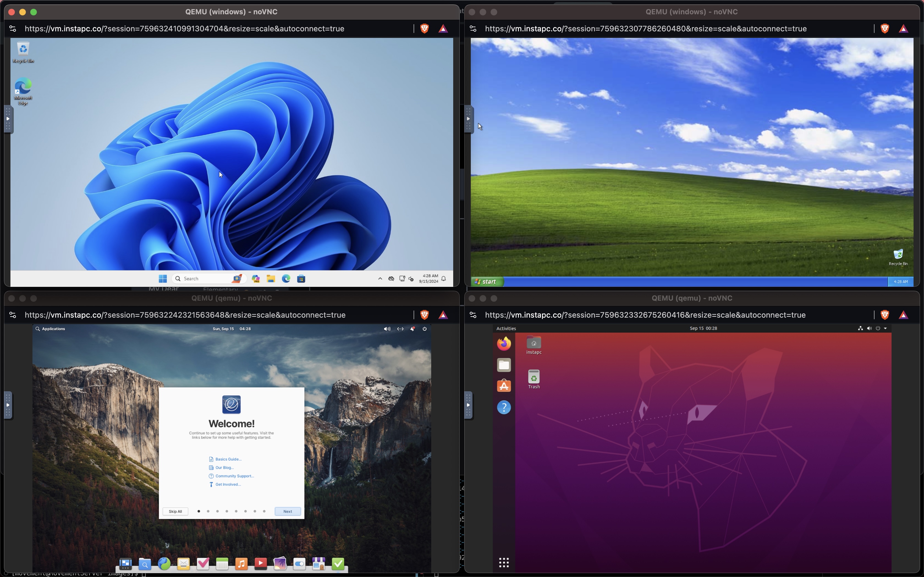Open the Music app in elementary dock
This screenshot has width=924, height=577.
coord(241,563)
